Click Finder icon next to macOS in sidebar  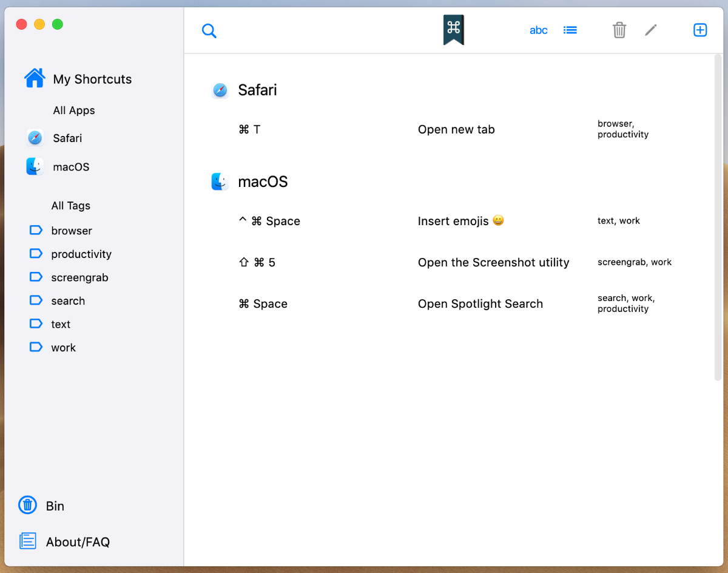pyautogui.click(x=35, y=166)
